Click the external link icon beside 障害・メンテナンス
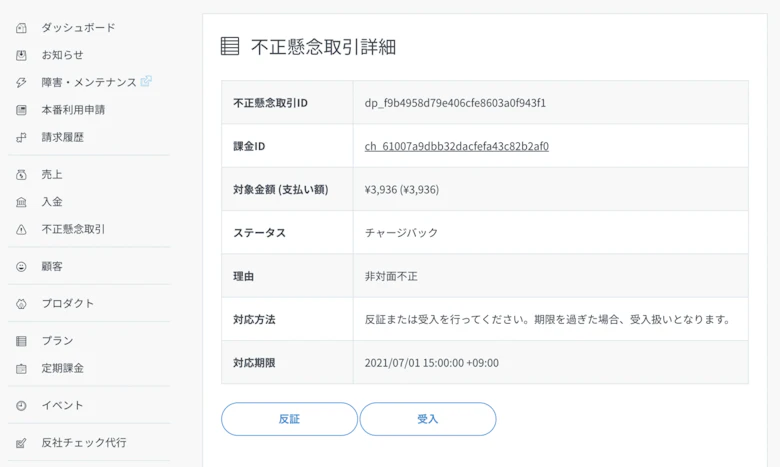The image size is (780, 467). [146, 82]
